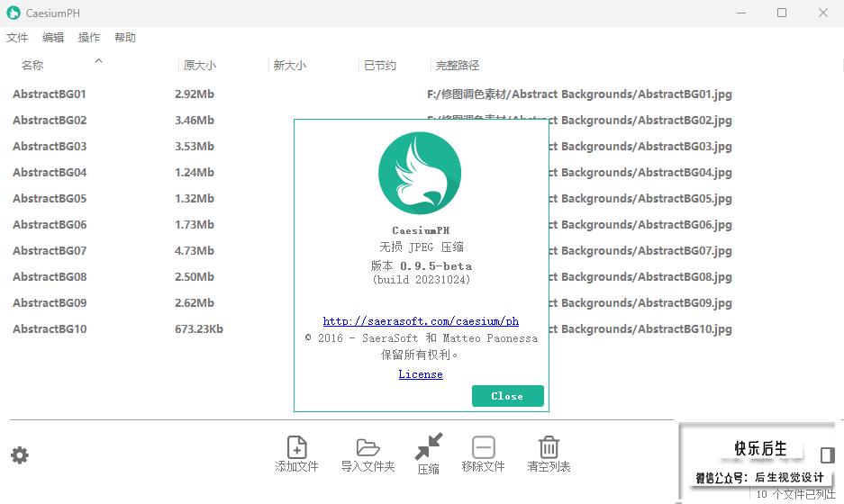Click the 4.73Mb size cell
Viewport: 844px width, 504px height.
tap(195, 251)
